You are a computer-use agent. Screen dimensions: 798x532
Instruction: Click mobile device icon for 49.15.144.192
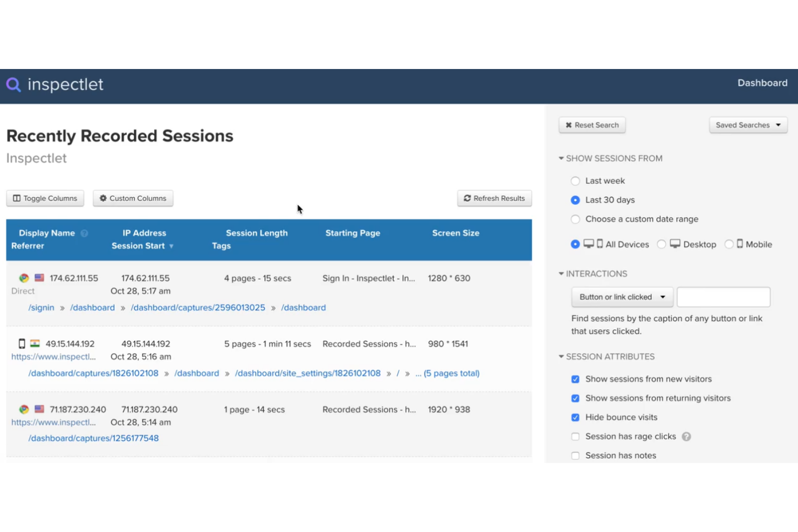click(x=22, y=344)
